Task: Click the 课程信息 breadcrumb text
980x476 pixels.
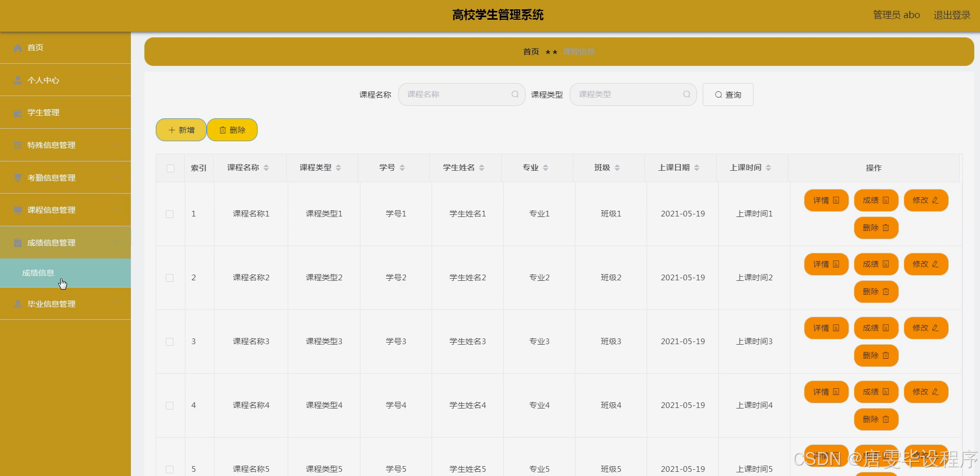Action: point(579,52)
